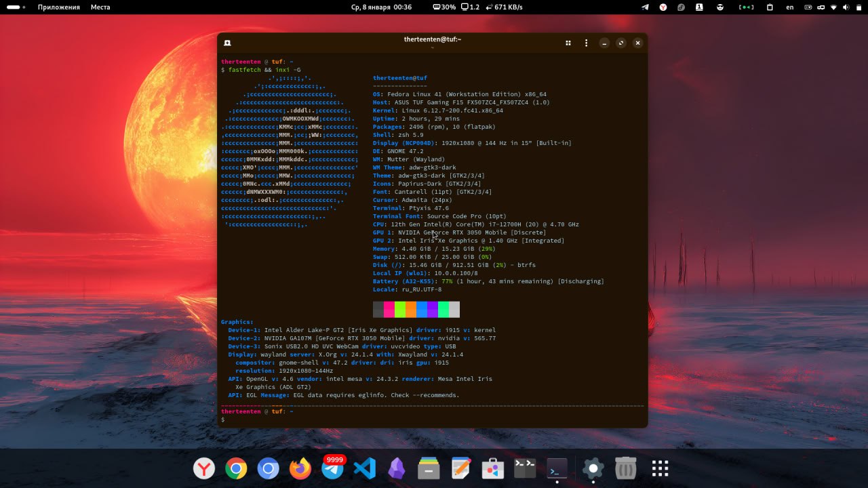868x488 pixels.
Task: Open the calendar from the date and clock
Action: 381,7
